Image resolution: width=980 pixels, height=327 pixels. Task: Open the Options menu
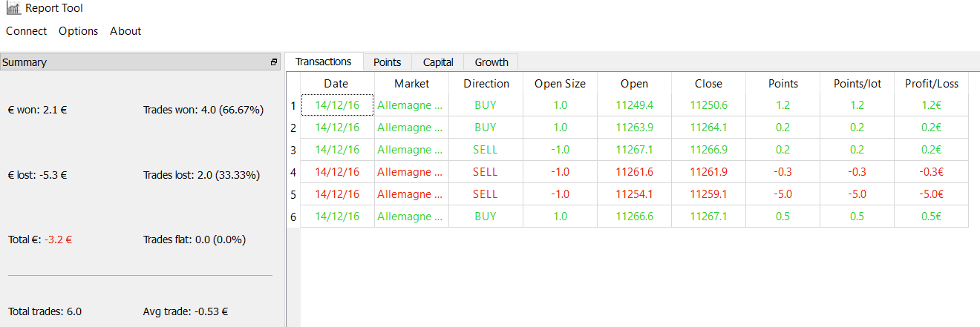[x=78, y=31]
